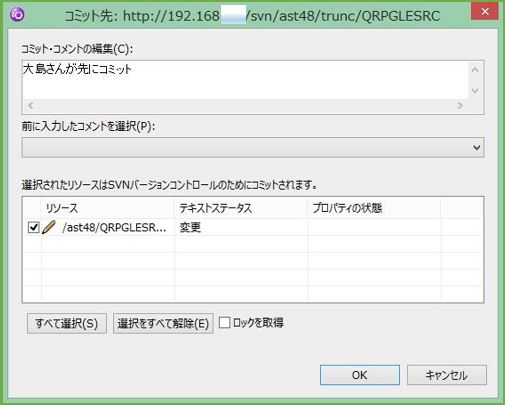Close the commit dialog with red X
The width and height of the screenshot is (505, 405).
(485, 12)
